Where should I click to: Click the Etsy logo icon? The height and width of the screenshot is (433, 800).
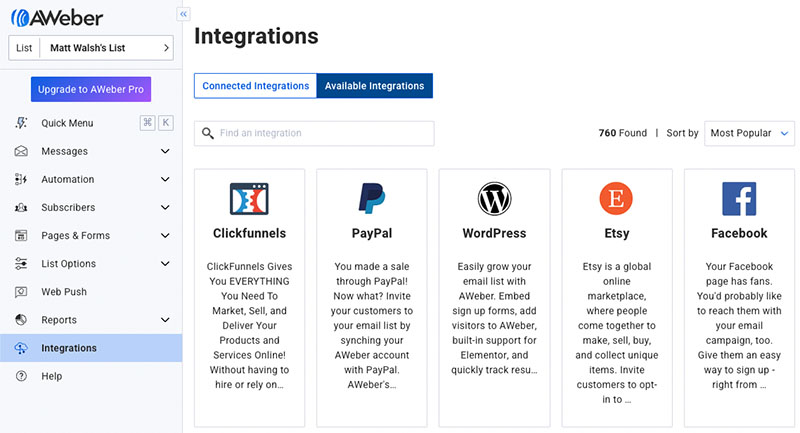click(616, 198)
